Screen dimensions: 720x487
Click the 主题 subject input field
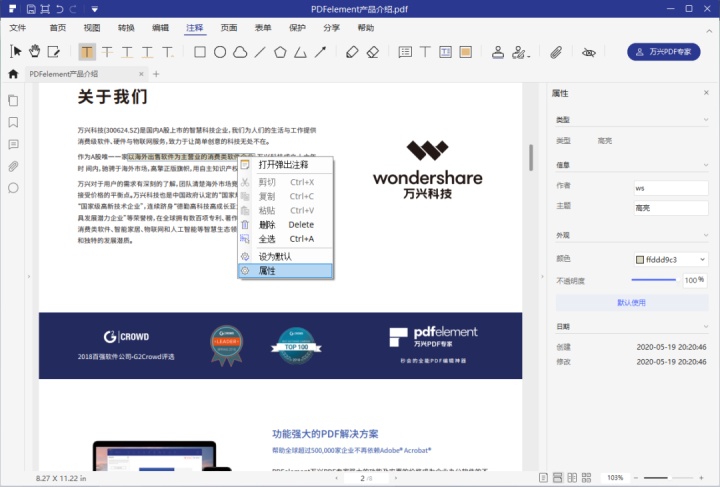(671, 208)
